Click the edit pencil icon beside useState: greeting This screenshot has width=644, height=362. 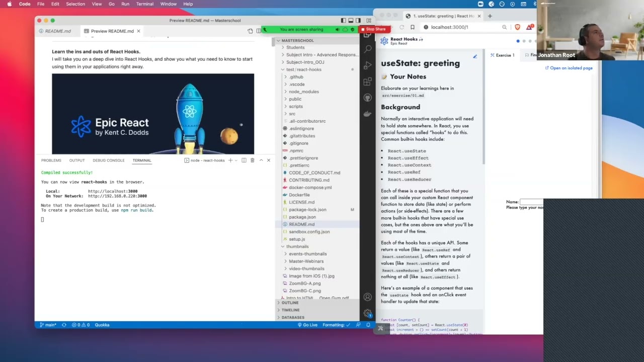click(475, 56)
